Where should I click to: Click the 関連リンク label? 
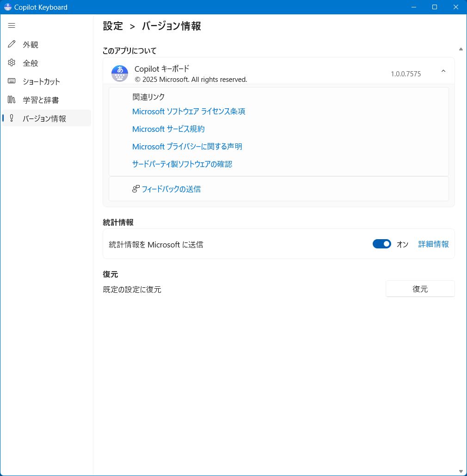[148, 97]
